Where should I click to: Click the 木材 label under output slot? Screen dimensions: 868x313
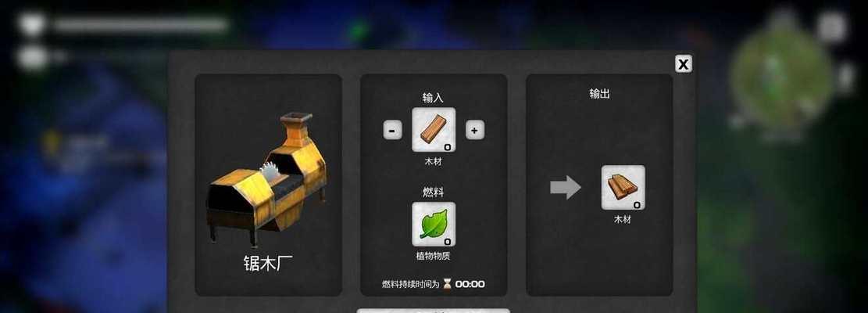pos(622,219)
